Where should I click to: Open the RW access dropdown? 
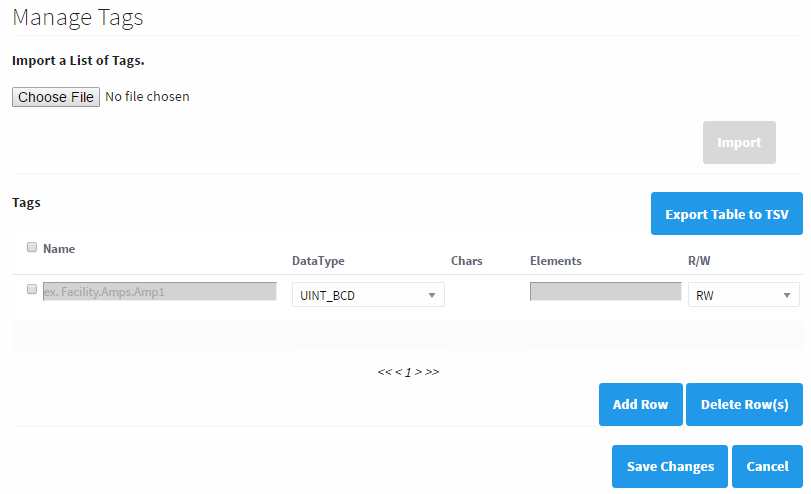(743, 295)
